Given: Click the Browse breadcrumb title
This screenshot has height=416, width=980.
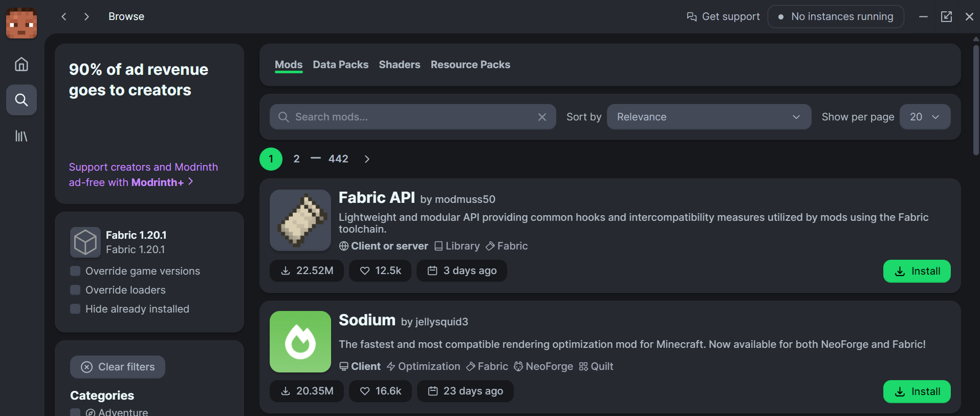Looking at the screenshot, I should tap(126, 16).
